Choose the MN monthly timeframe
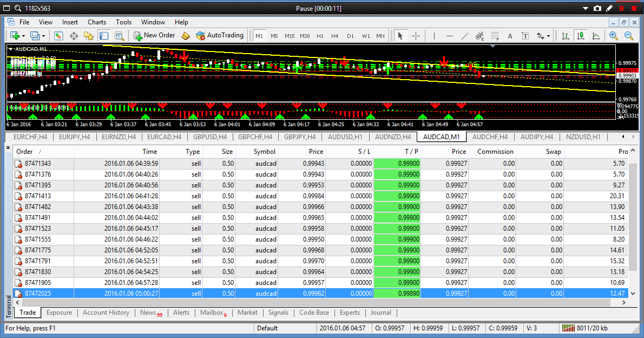This screenshot has width=644, height=338. (x=380, y=36)
